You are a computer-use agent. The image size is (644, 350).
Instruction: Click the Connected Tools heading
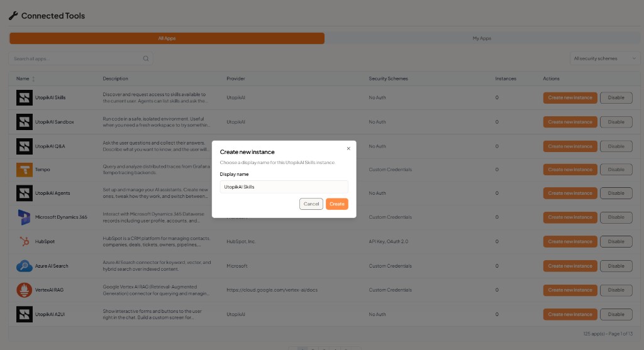[53, 16]
